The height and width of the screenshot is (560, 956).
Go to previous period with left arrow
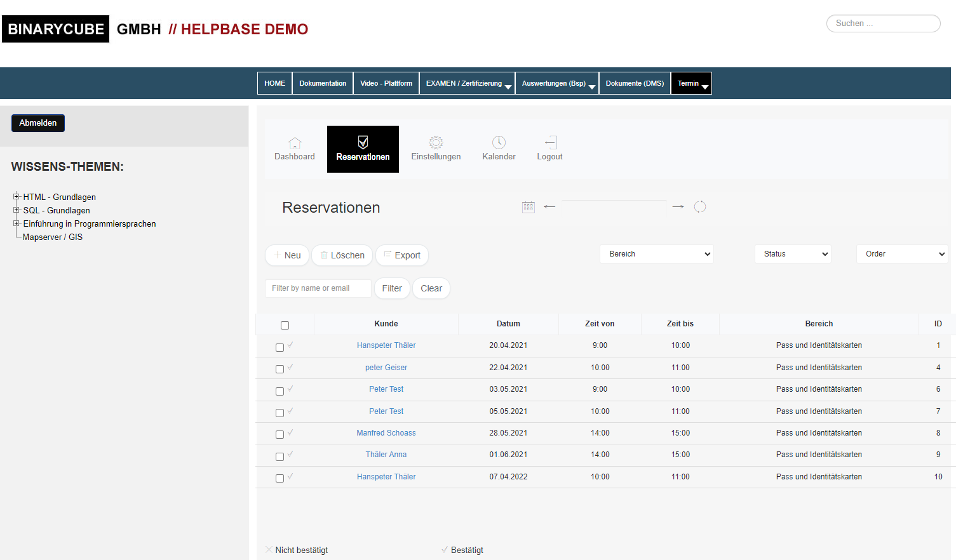[550, 207]
